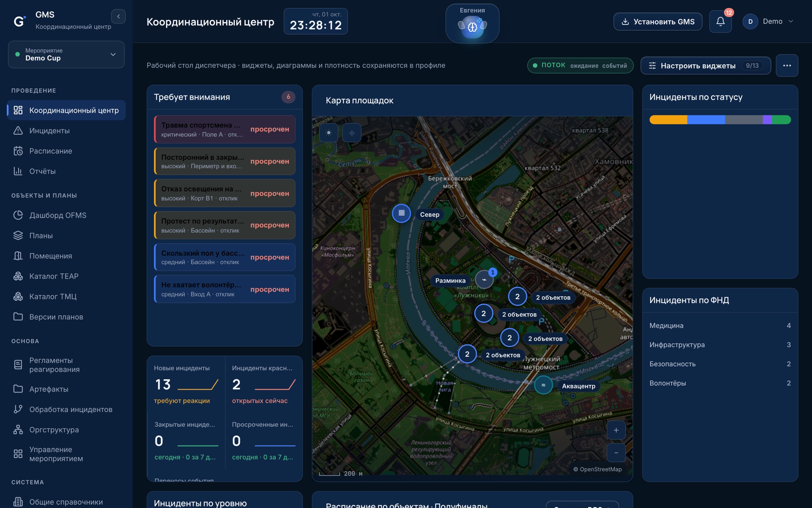Click the Установить GMS button
The width and height of the screenshot is (812, 508).
tap(658, 22)
